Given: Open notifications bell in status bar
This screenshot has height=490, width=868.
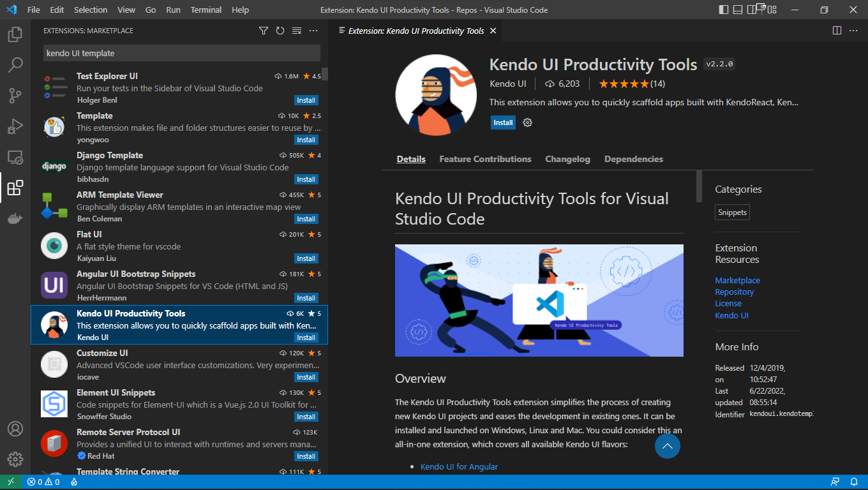Looking at the screenshot, I should (x=854, y=482).
